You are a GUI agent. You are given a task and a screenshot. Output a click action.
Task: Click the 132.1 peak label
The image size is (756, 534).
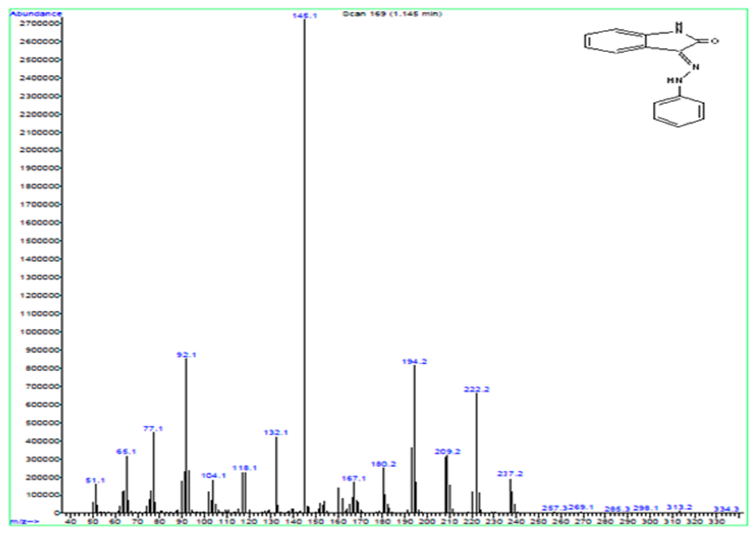tap(276, 432)
